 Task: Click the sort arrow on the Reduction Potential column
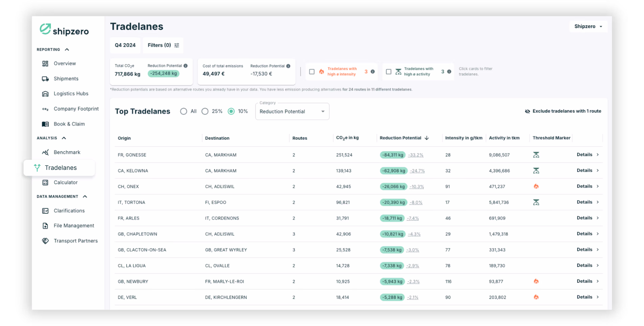click(427, 138)
